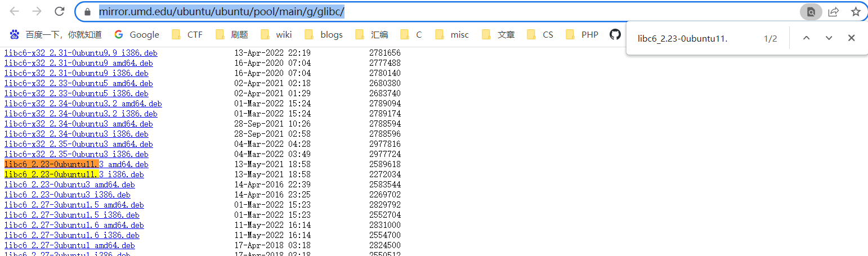The image size is (868, 256).
Task: Download libc6_2.27-3ubuntu1.6_i386.deb
Action: 72,235
